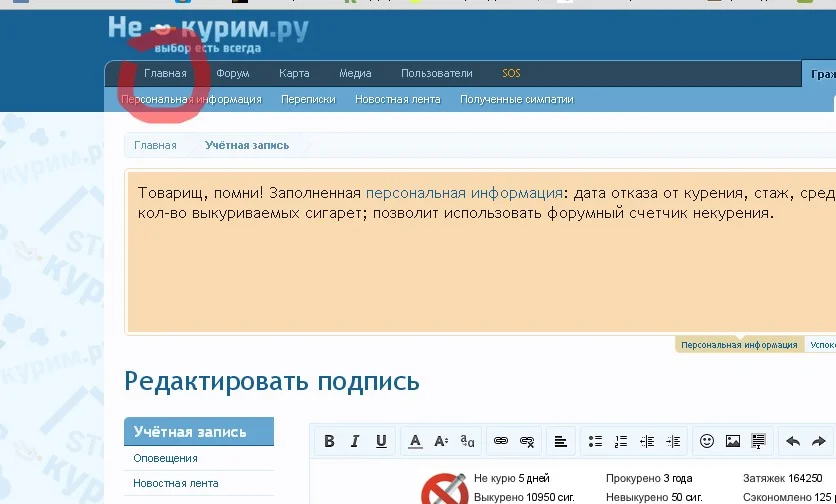The width and height of the screenshot is (836, 504).
Task: Decrease indent (outdent) in editor
Action: pos(647,441)
